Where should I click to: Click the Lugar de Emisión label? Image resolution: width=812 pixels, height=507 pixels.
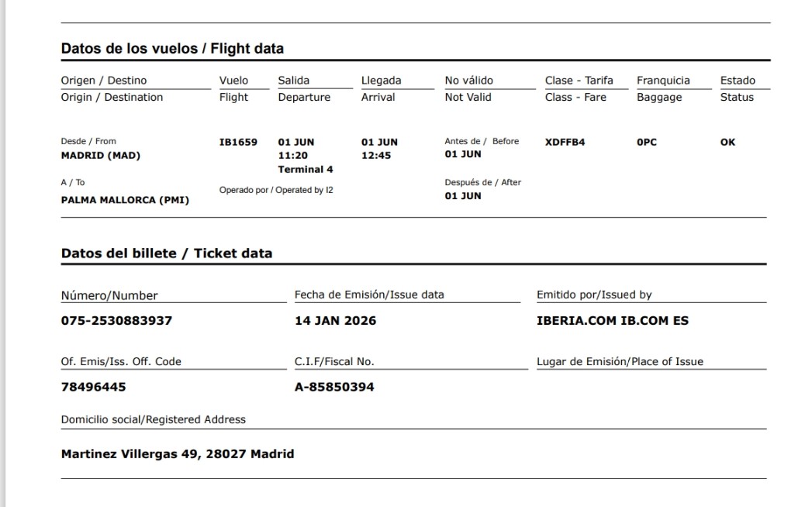tap(620, 361)
